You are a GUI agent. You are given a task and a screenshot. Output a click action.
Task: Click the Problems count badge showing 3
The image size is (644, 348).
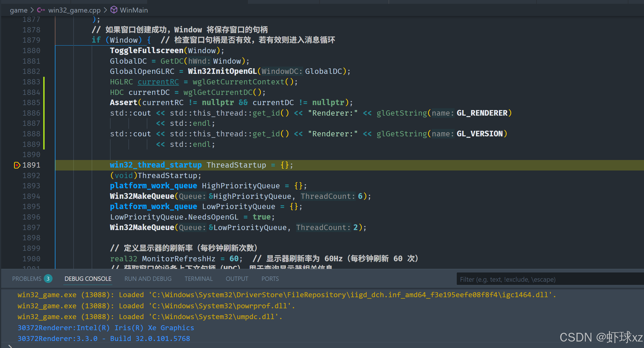pos(48,279)
